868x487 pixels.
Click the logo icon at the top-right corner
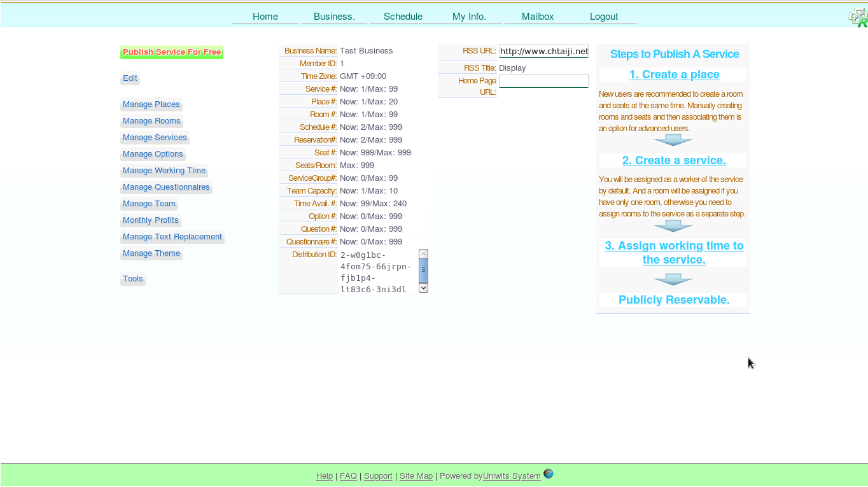(x=858, y=17)
